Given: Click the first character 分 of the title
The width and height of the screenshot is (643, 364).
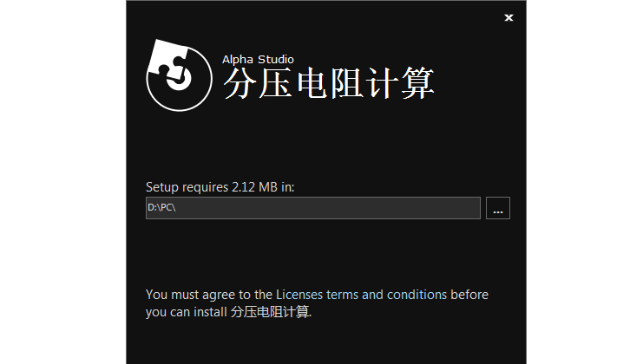Looking at the screenshot, I should (x=239, y=83).
